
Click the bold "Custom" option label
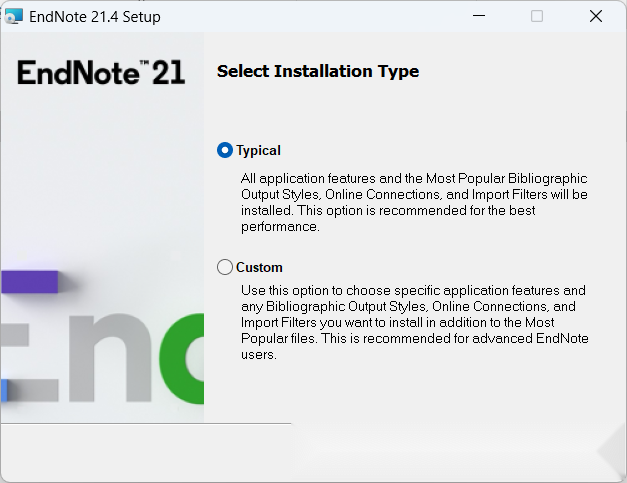pyautogui.click(x=259, y=268)
